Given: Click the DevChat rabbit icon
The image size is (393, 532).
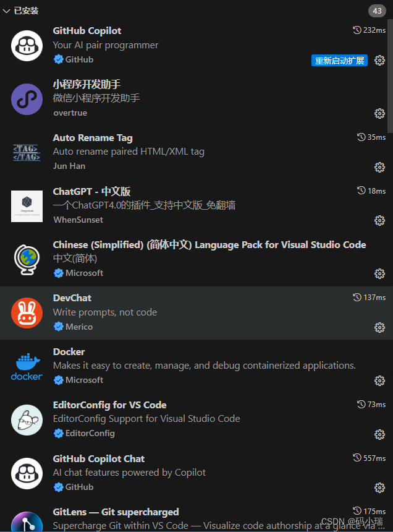Looking at the screenshot, I should 27,313.
